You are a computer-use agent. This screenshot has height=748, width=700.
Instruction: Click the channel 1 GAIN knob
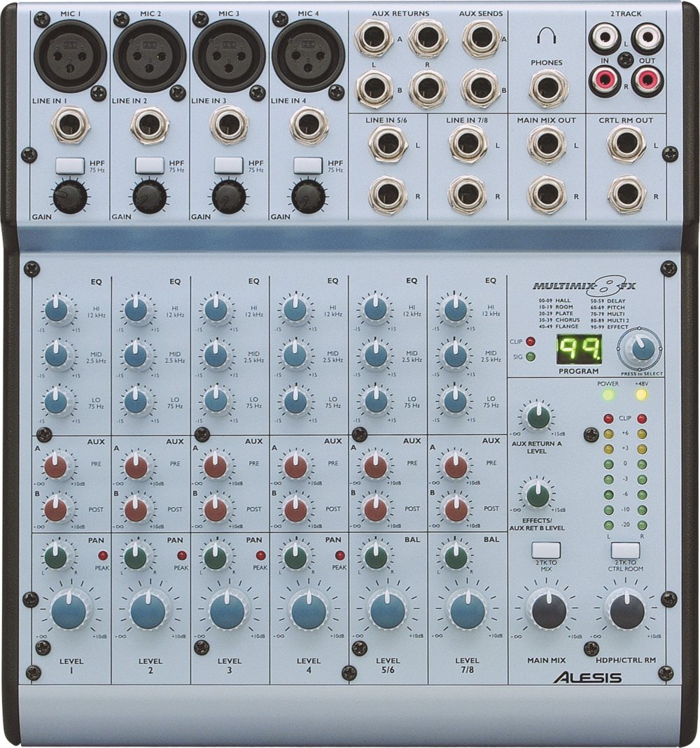pos(70,197)
